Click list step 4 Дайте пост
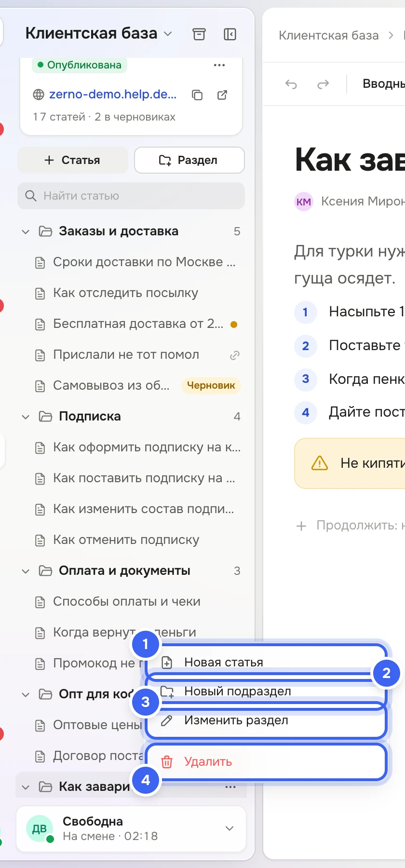This screenshot has width=405, height=868. tap(367, 412)
